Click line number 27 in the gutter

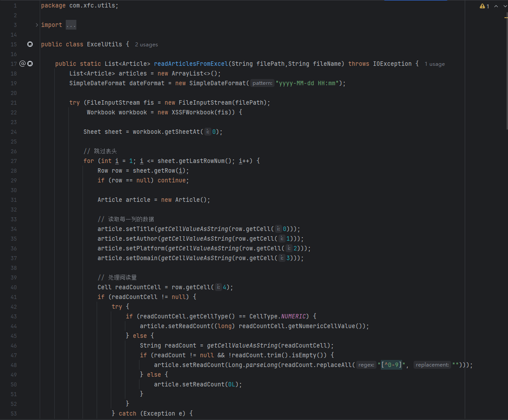pos(13,161)
